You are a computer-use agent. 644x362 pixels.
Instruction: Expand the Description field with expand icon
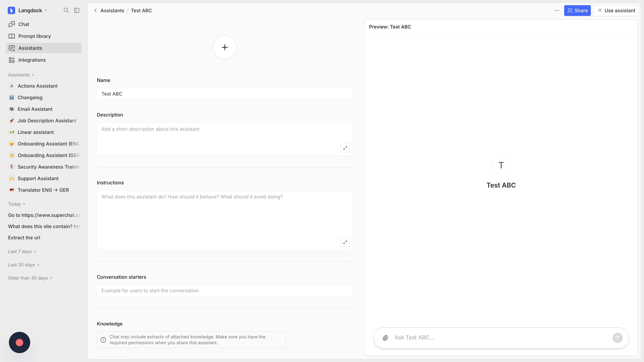pyautogui.click(x=345, y=148)
